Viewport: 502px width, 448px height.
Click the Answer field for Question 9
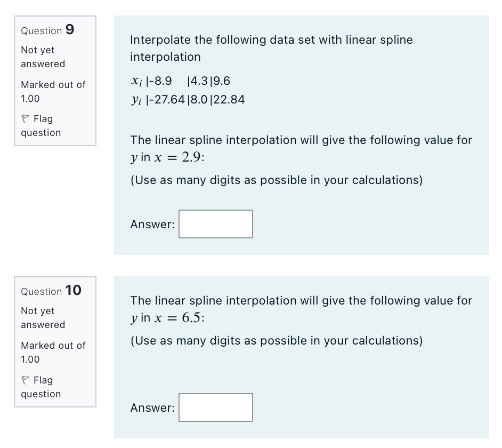tap(215, 224)
